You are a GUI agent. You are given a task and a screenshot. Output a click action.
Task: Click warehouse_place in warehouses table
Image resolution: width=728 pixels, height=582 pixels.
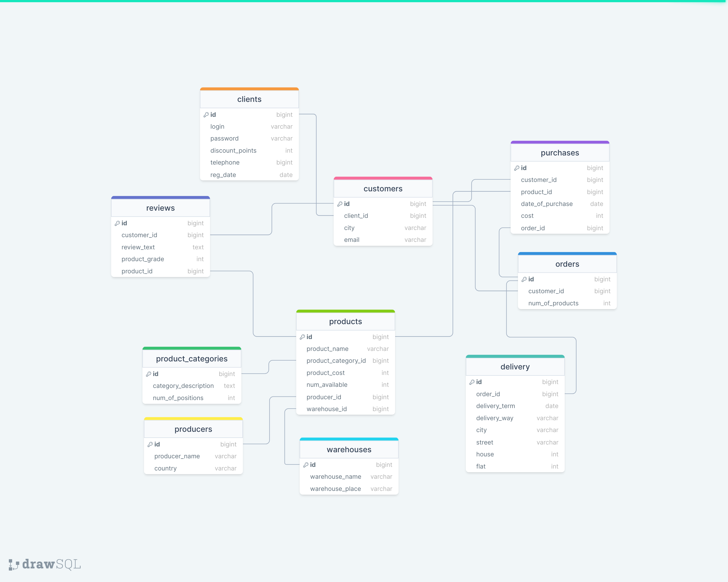(349, 489)
